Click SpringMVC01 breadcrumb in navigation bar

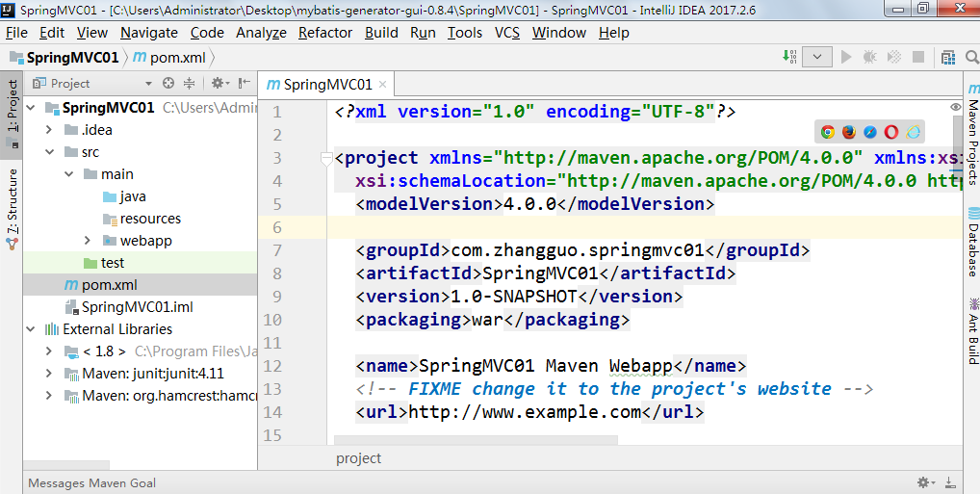point(64,58)
